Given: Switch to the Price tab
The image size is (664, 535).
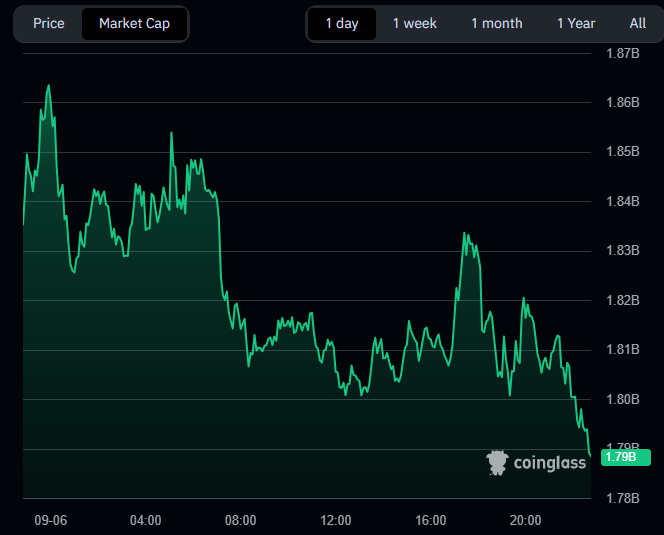Looking at the screenshot, I should (x=48, y=23).
